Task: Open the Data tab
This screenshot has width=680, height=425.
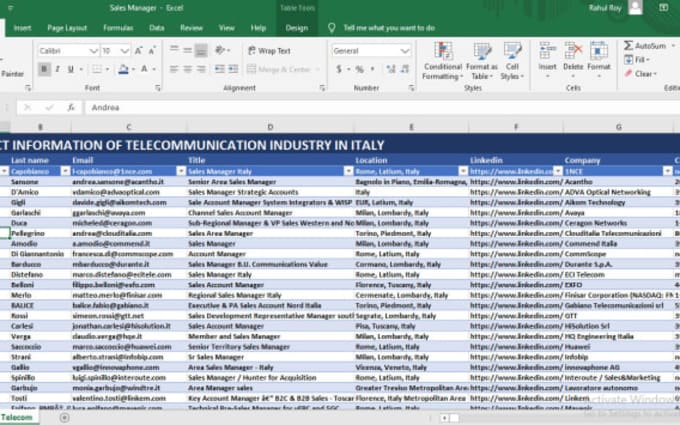Action: (157, 28)
